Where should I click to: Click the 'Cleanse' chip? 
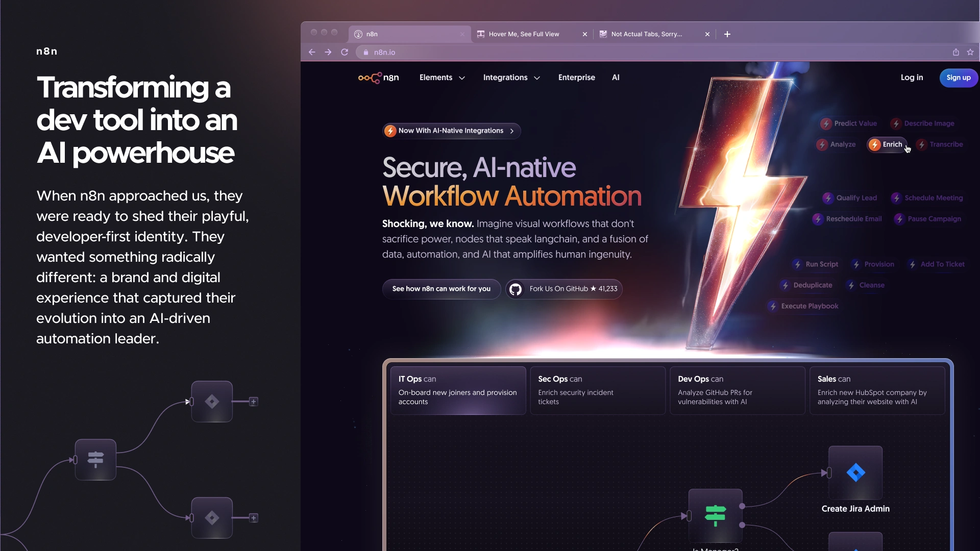(866, 285)
